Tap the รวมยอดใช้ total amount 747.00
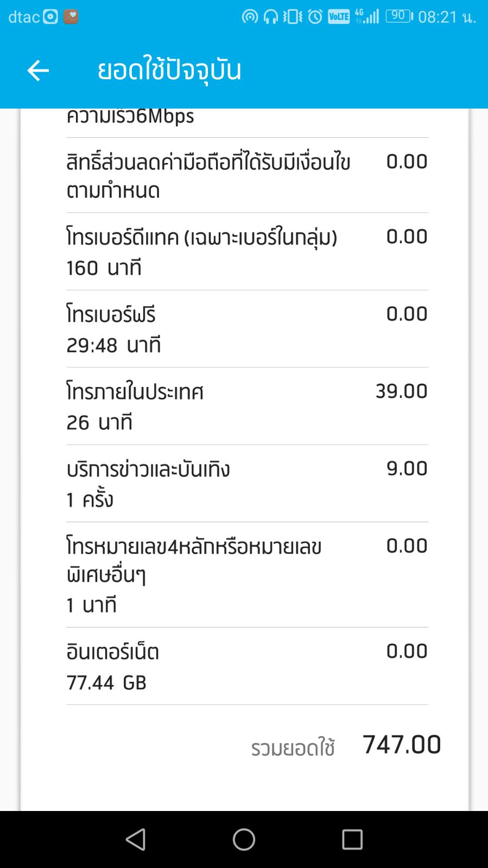 pyautogui.click(x=401, y=745)
